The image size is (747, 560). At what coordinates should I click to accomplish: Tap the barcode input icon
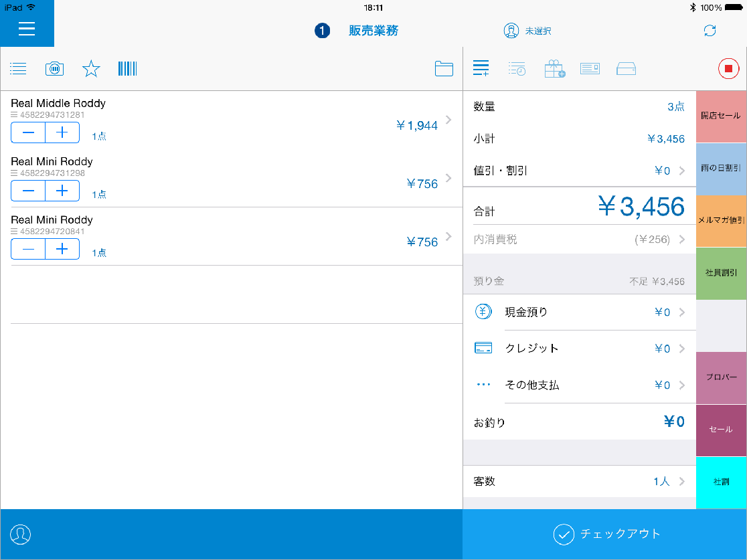[x=127, y=68]
